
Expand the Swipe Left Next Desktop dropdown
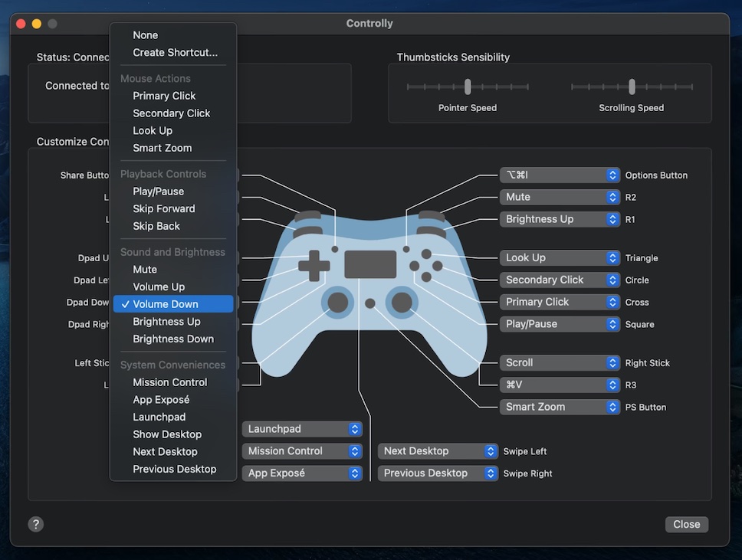438,451
